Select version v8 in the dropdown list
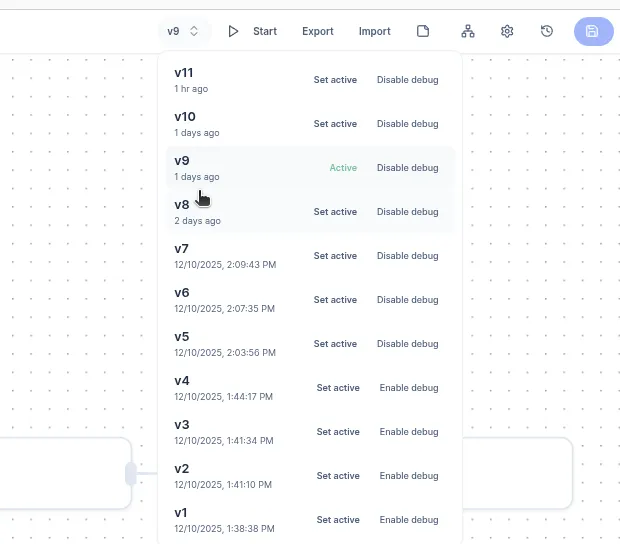This screenshot has width=620, height=544. [x=182, y=205]
